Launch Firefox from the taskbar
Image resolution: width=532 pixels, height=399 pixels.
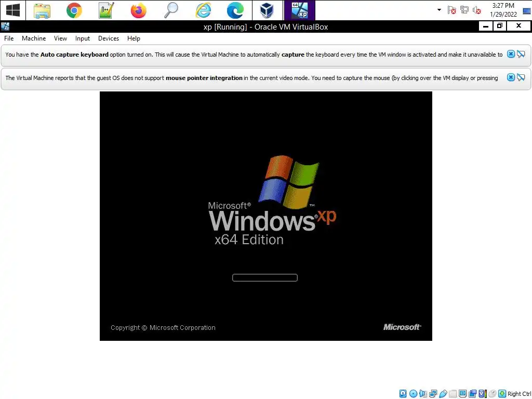[x=138, y=10]
